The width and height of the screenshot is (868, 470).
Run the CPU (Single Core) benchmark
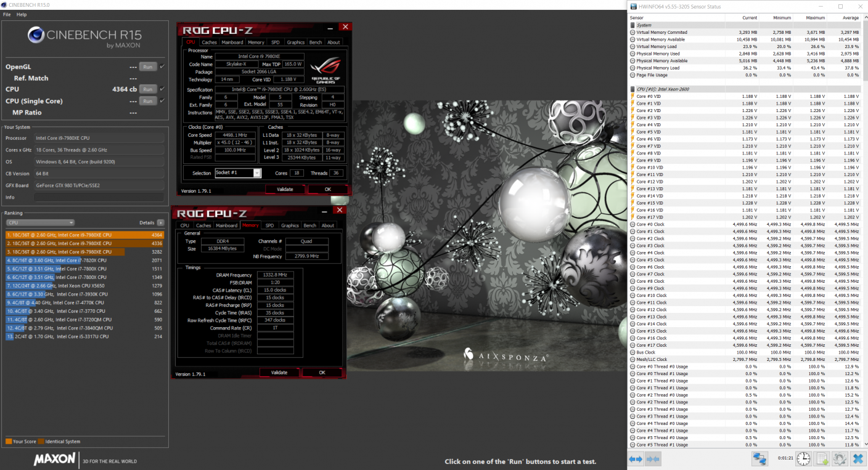point(147,101)
